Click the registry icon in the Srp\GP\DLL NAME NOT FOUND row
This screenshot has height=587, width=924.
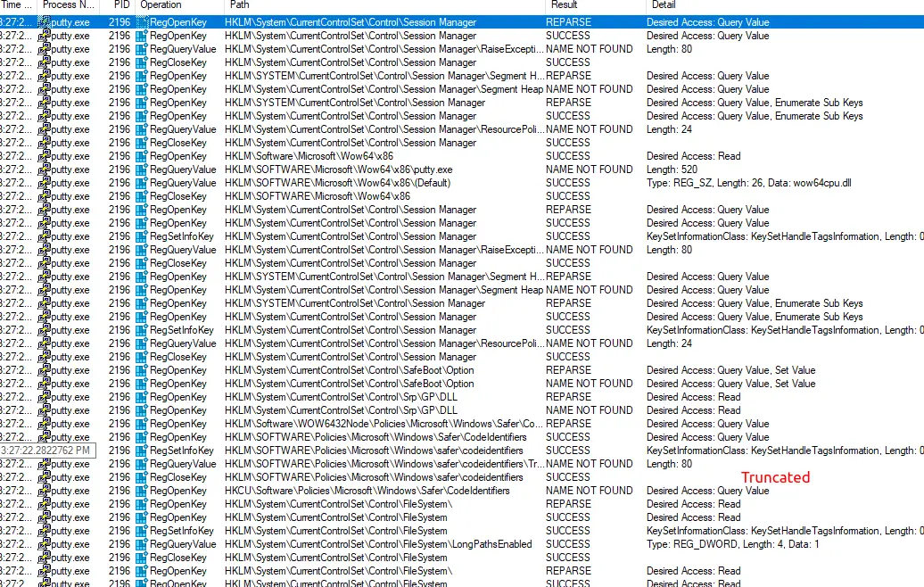click(x=142, y=410)
